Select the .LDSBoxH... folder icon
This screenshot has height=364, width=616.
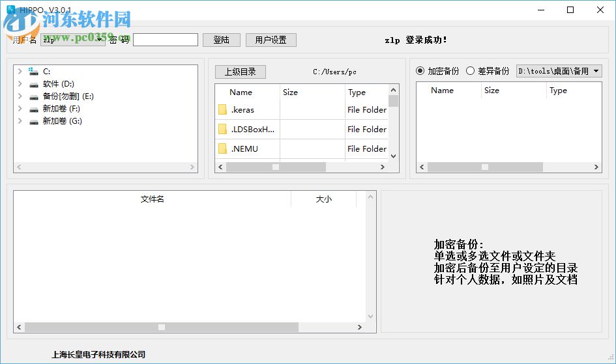pyautogui.click(x=222, y=129)
